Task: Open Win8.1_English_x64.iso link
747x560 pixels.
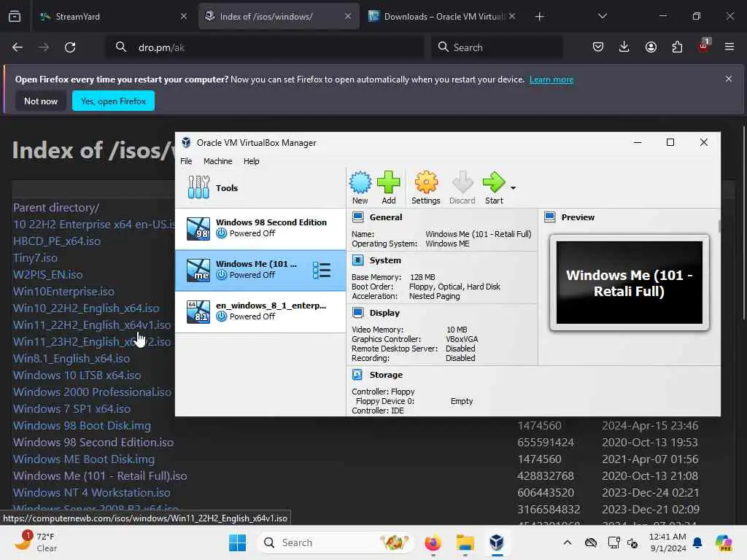Action: coord(71,358)
